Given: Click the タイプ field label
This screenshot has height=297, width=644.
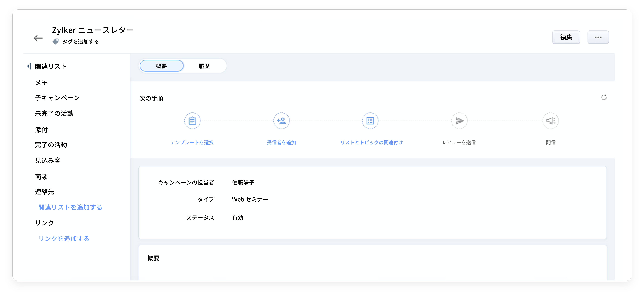Looking at the screenshot, I should [206, 199].
